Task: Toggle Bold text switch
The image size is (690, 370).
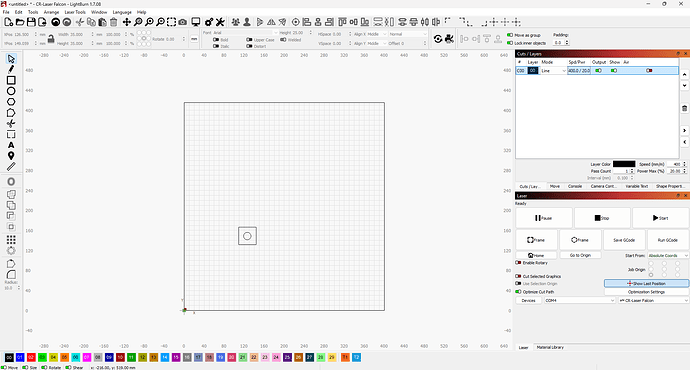Action: pos(216,40)
